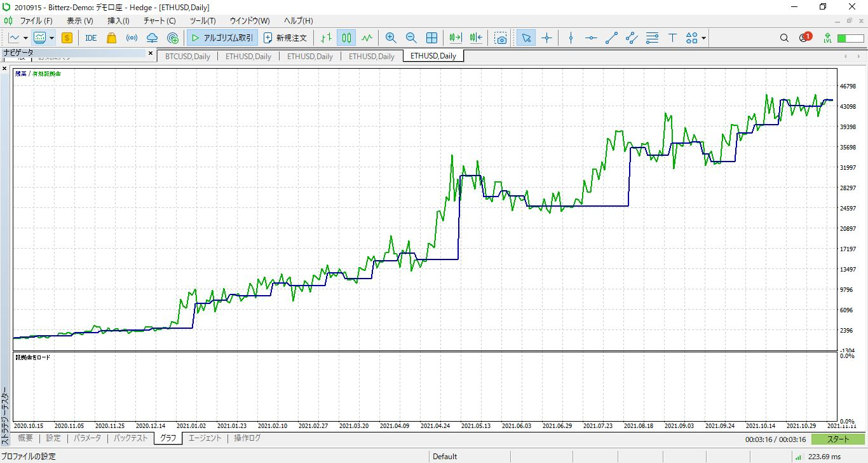This screenshot has width=868, height=463.
Task: Open the tile windows grid icon
Action: point(431,38)
